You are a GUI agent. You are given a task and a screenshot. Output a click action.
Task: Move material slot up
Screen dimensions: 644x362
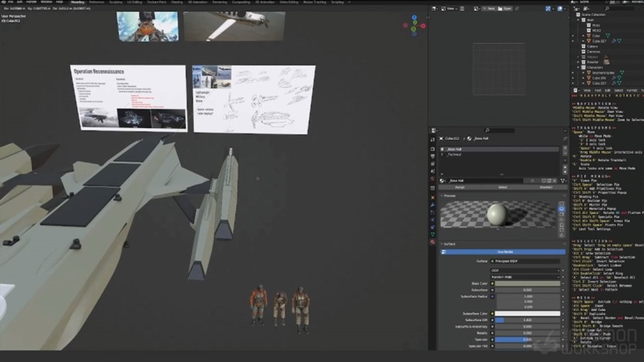click(x=565, y=167)
